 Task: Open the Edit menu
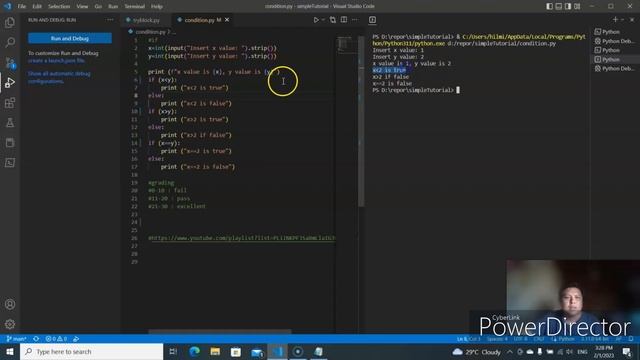tap(37, 7)
